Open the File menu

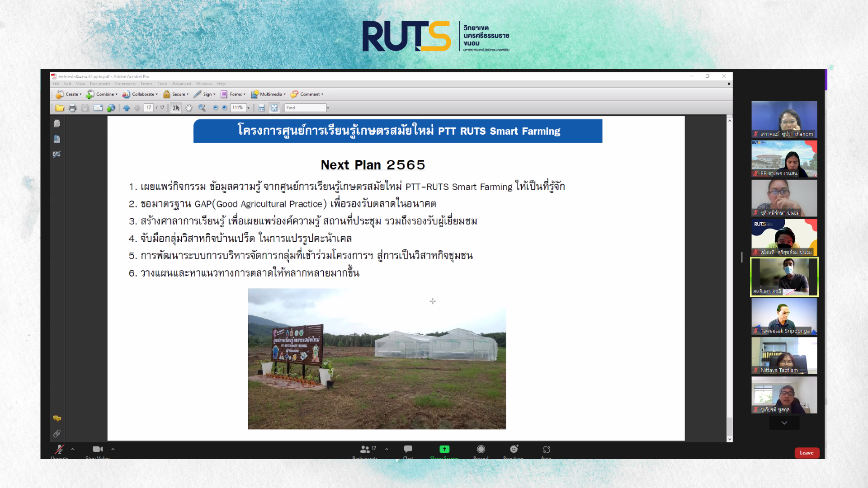coord(56,84)
